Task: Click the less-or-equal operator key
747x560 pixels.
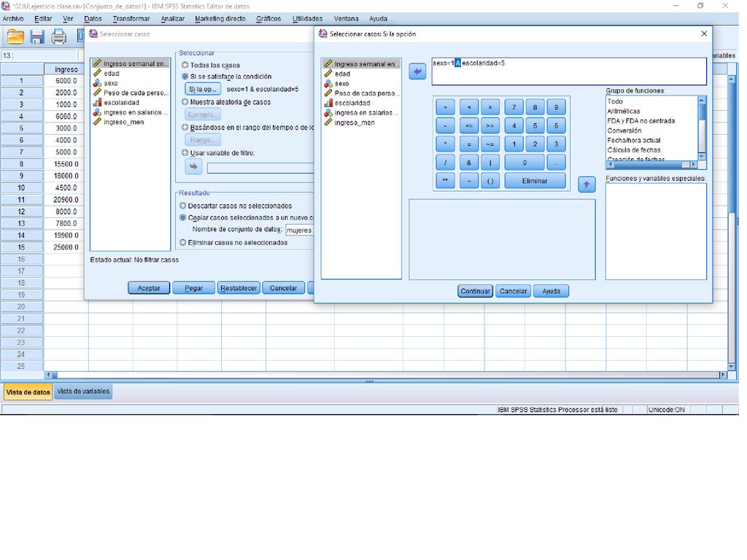Action: pos(469,125)
